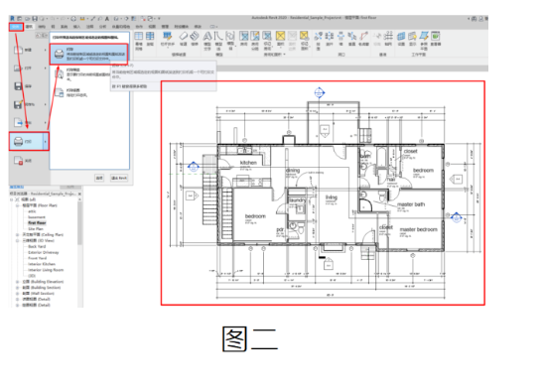The width and height of the screenshot is (543, 392).
Task: Select the Print command in the submenu
Action: [88, 54]
